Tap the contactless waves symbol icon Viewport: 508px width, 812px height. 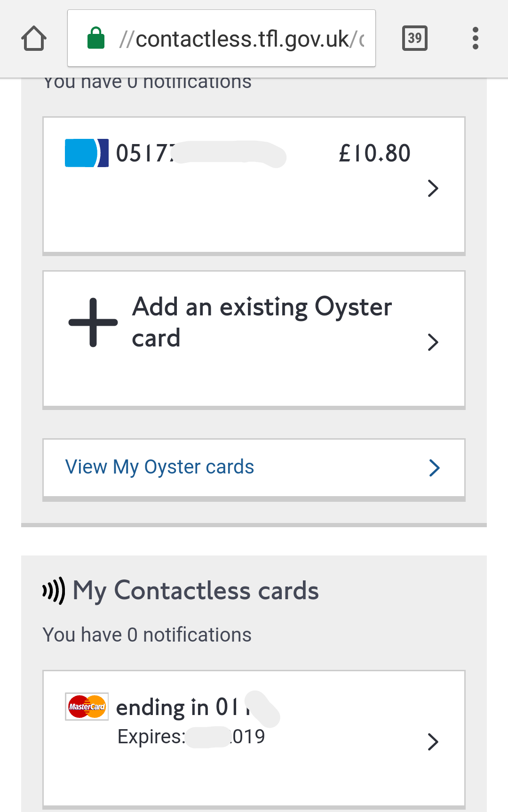[54, 590]
